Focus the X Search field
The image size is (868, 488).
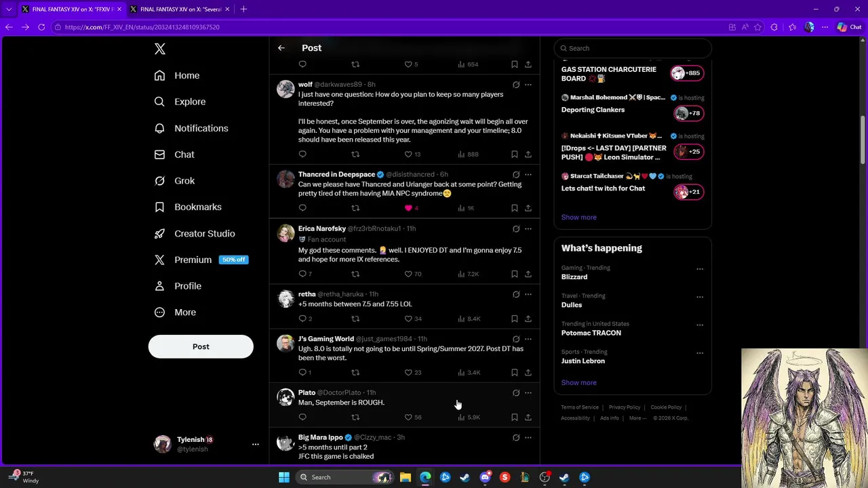(633, 48)
